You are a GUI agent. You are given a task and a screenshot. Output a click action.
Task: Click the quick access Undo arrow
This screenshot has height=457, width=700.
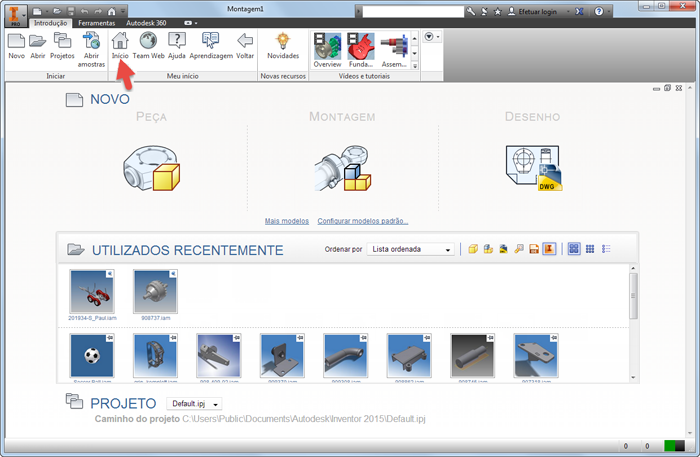click(x=84, y=11)
